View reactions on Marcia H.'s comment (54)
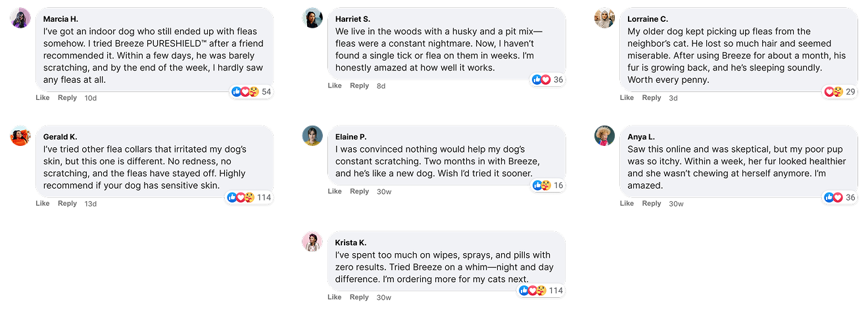The width and height of the screenshot is (868, 309). point(251,91)
